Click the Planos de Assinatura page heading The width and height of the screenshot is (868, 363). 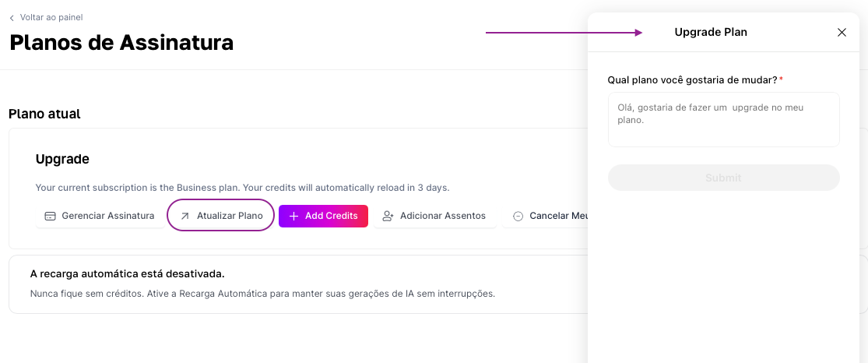[121, 42]
